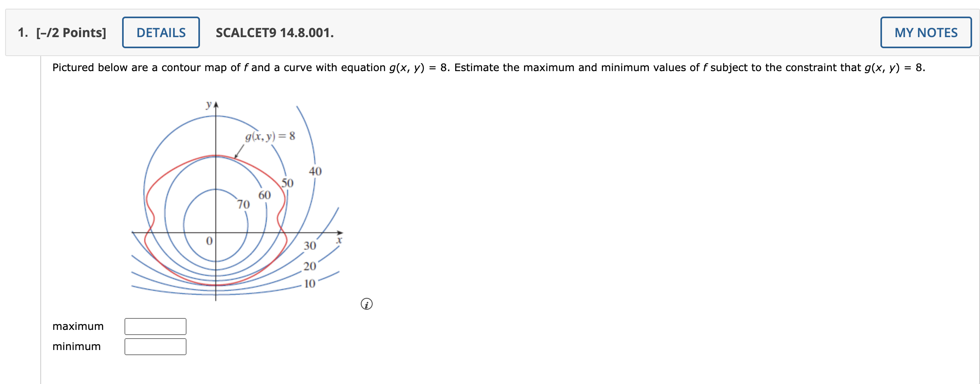Open the DETAILS panel for problem 1

[161, 32]
